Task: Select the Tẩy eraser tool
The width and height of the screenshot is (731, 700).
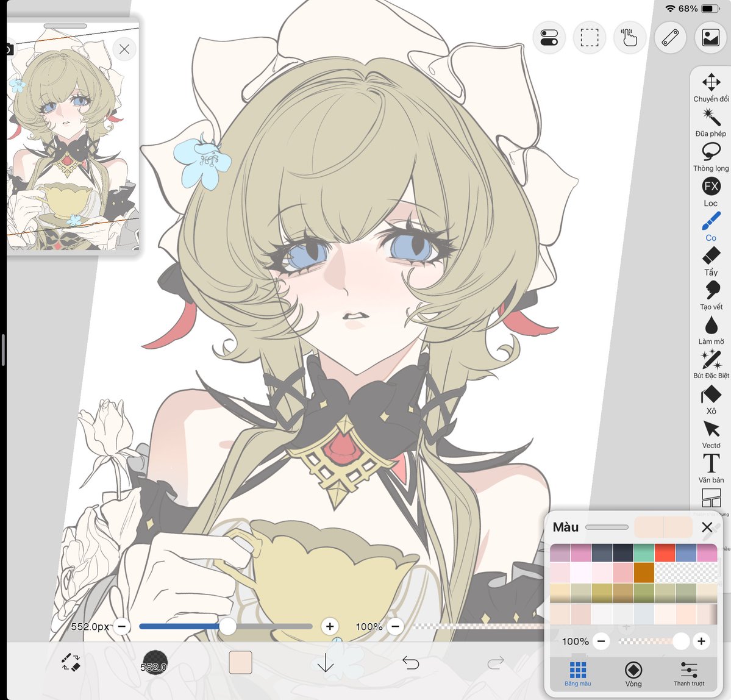Action: click(x=711, y=261)
